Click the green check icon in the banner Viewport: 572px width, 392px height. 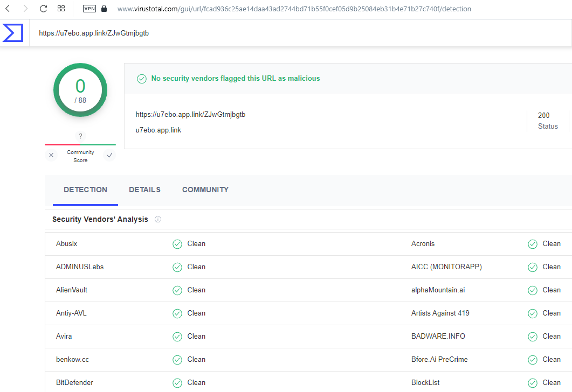pyautogui.click(x=142, y=79)
